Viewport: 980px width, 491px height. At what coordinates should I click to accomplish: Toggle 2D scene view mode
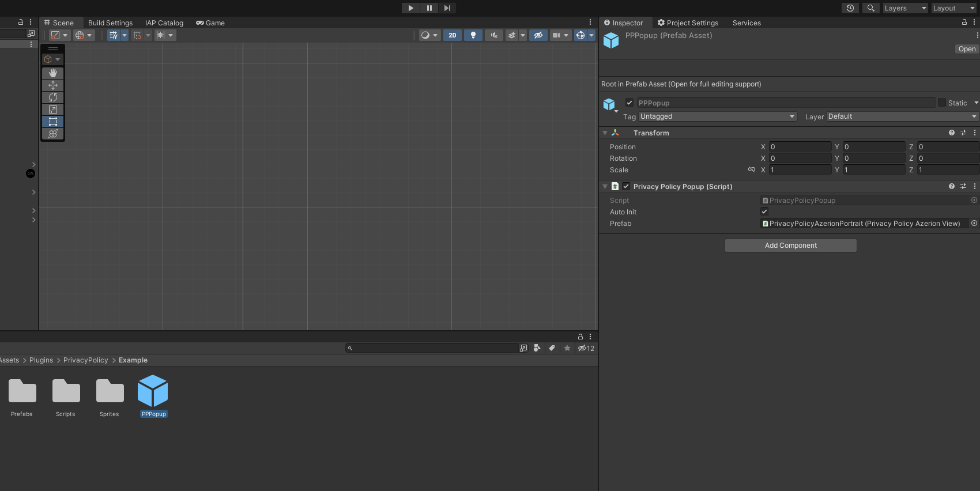click(x=453, y=35)
